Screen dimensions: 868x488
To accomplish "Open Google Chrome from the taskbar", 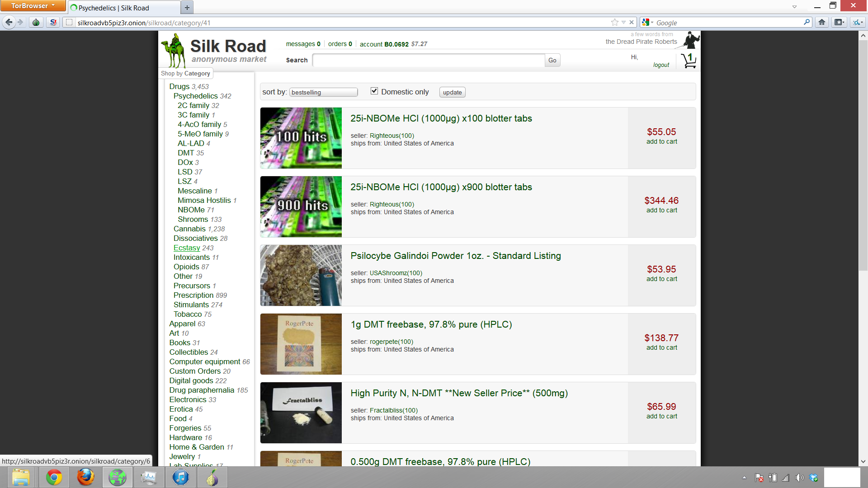I will pos(54,477).
